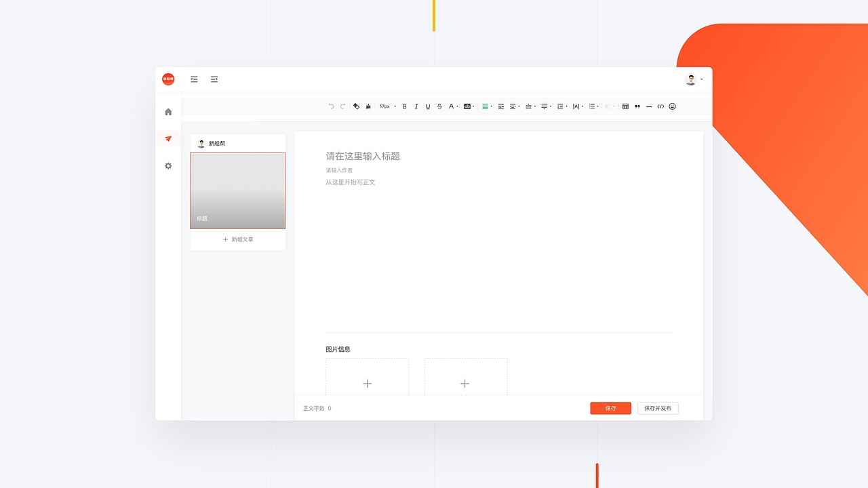This screenshot has height=488, width=868.
Task: Click the second menu list icon in header
Action: click(214, 79)
